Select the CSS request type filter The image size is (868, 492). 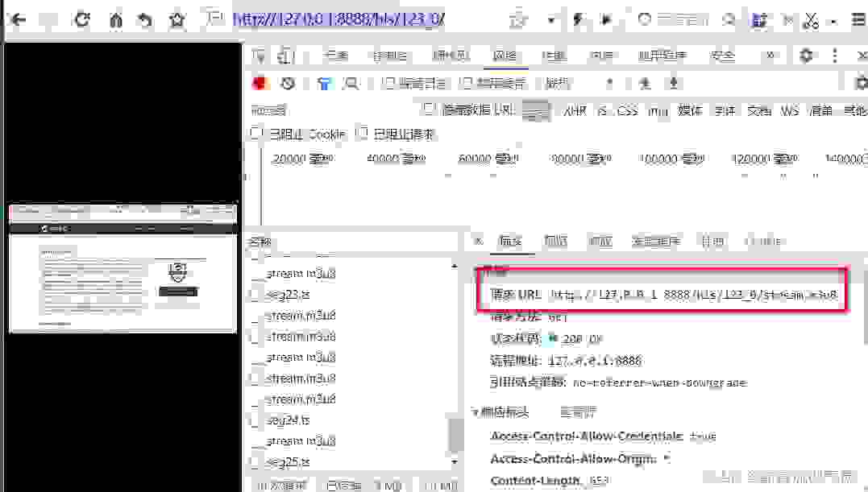coord(627,110)
